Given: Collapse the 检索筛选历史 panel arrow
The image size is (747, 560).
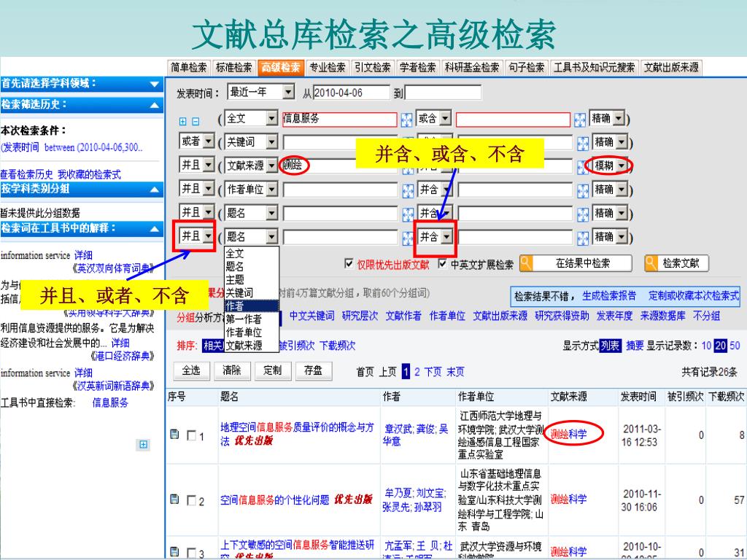Looking at the screenshot, I should (155, 105).
